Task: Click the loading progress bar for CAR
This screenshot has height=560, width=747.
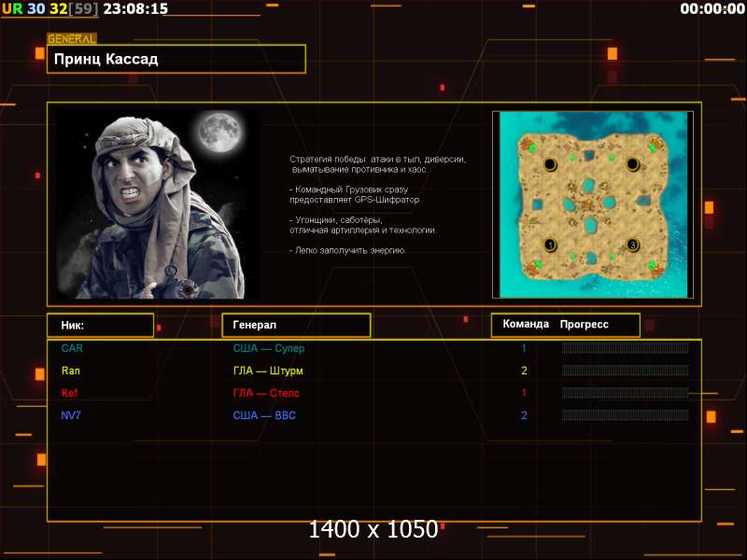Action: click(x=625, y=348)
